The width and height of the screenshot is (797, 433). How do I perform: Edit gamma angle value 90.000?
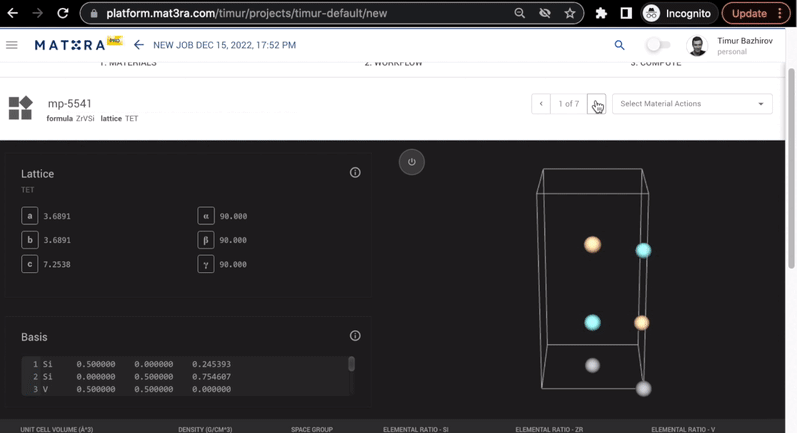click(x=233, y=264)
